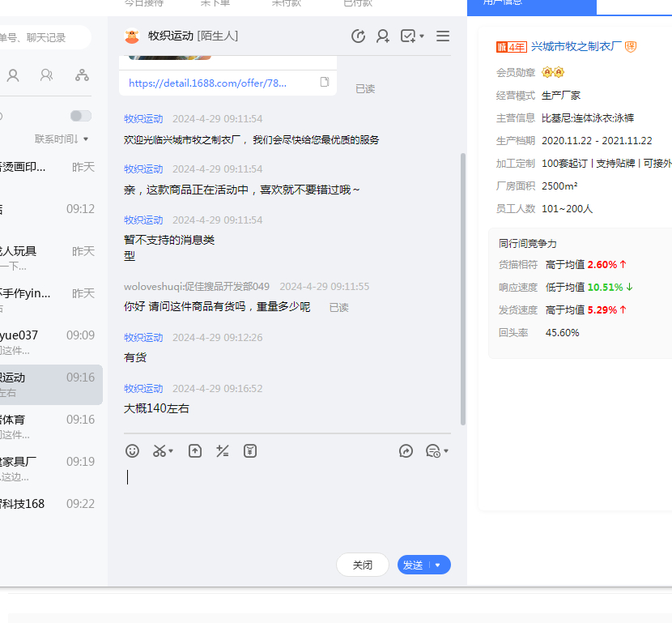This screenshot has height=623, width=672.
Task: Switch to the group contacts tab icon
Action: click(x=47, y=75)
